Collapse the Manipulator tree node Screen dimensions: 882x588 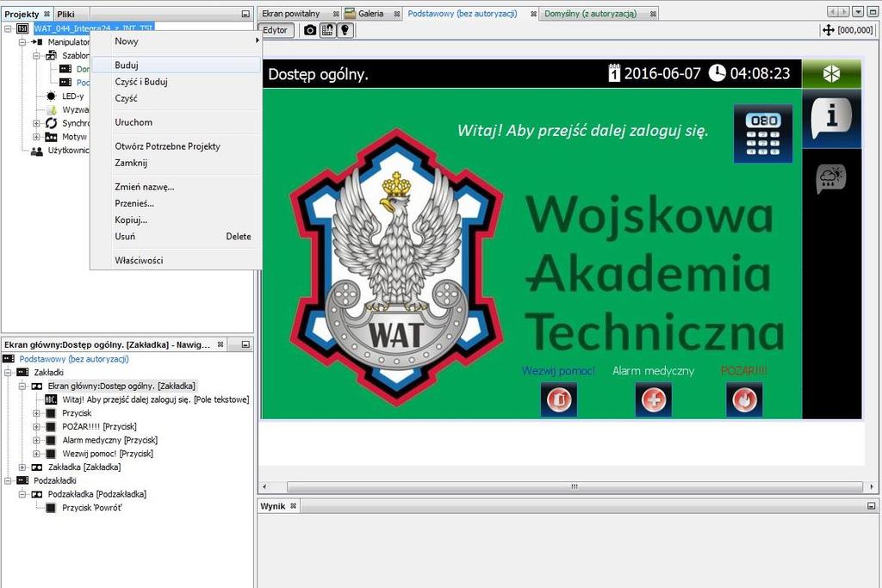22,41
